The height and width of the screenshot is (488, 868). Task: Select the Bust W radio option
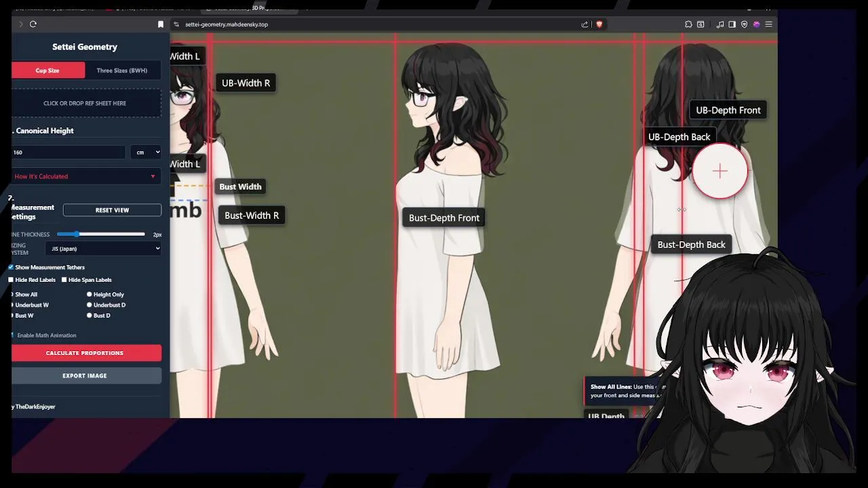(x=12, y=316)
